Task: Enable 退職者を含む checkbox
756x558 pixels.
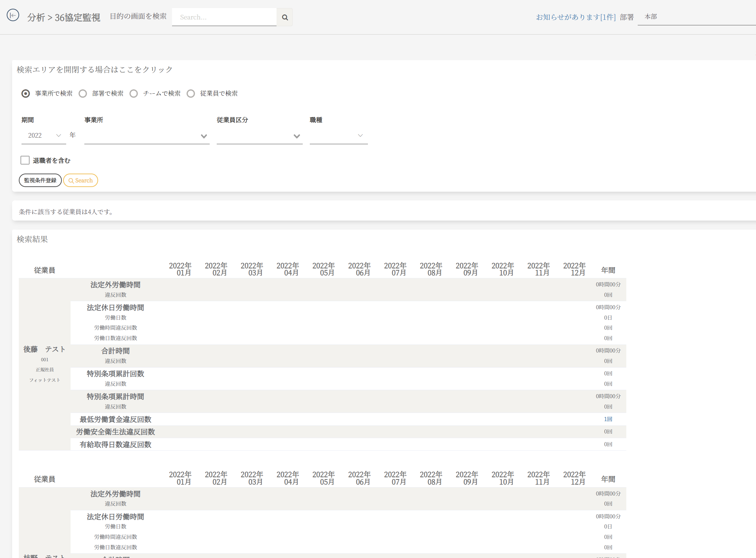Action: [x=25, y=160]
